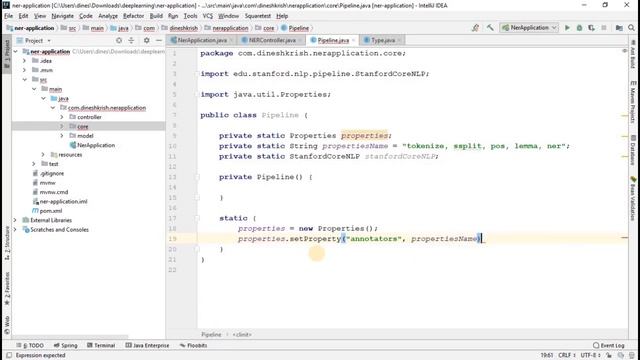Select ner-application.iml file in tree
Viewport: 640px width, 360px height.
tap(63, 202)
